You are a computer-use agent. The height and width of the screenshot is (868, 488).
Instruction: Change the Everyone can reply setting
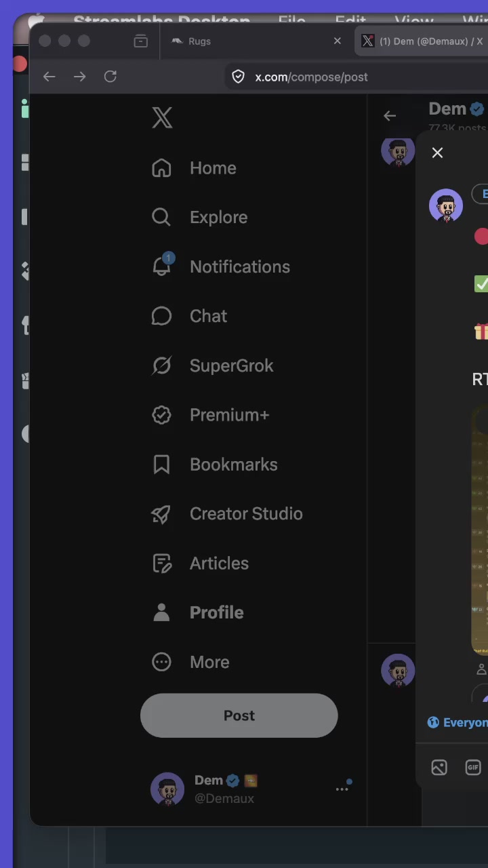coord(457,723)
